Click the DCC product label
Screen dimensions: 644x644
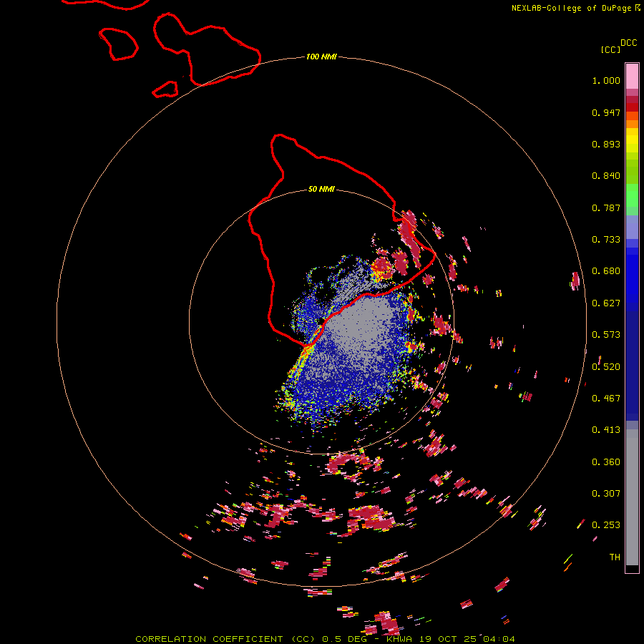pos(629,43)
